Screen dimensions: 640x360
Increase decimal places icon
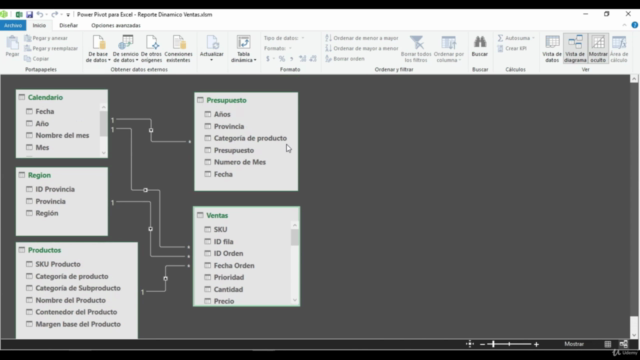point(302,59)
